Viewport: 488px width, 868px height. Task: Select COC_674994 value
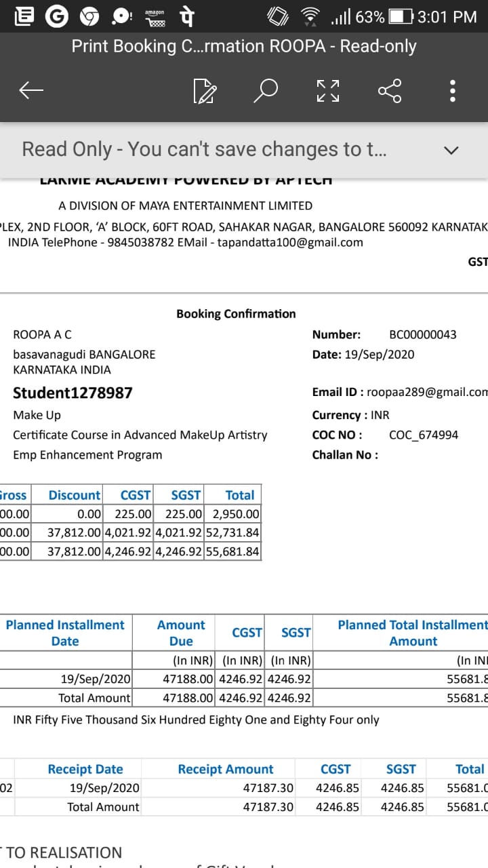424,435
